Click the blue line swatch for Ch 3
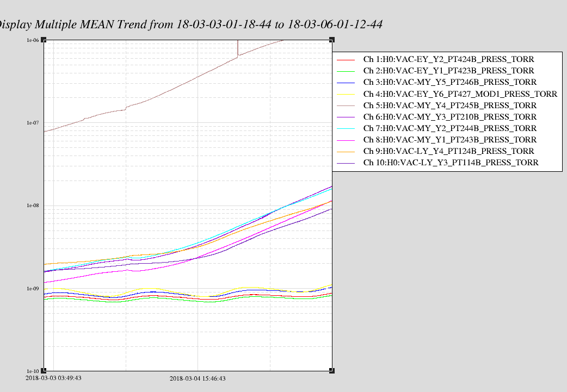 point(346,83)
